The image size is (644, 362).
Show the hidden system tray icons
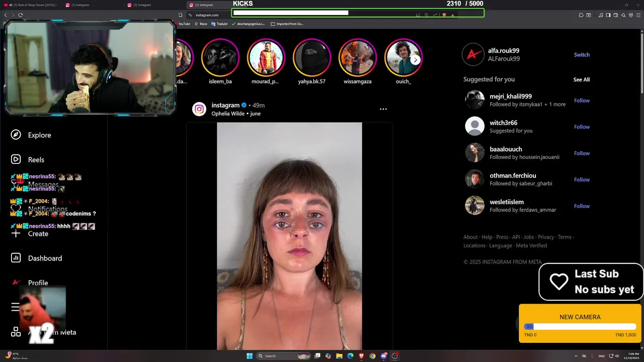(x=576, y=356)
